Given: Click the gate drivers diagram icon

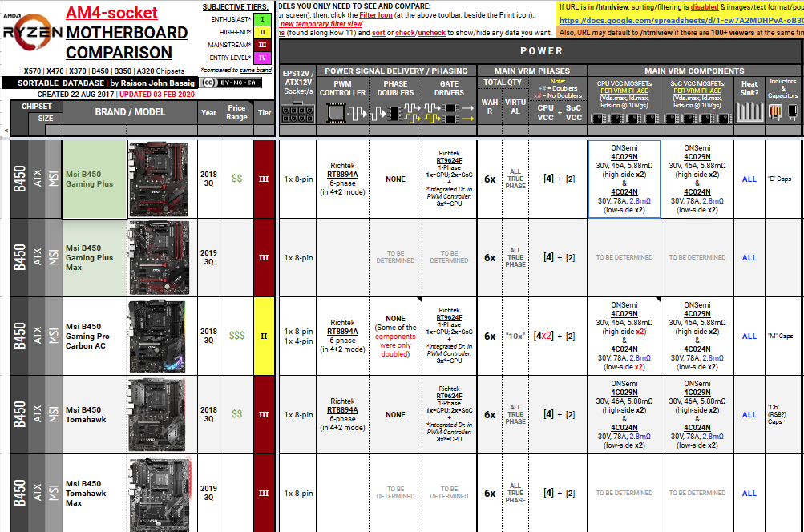Looking at the screenshot, I should click(x=449, y=113).
